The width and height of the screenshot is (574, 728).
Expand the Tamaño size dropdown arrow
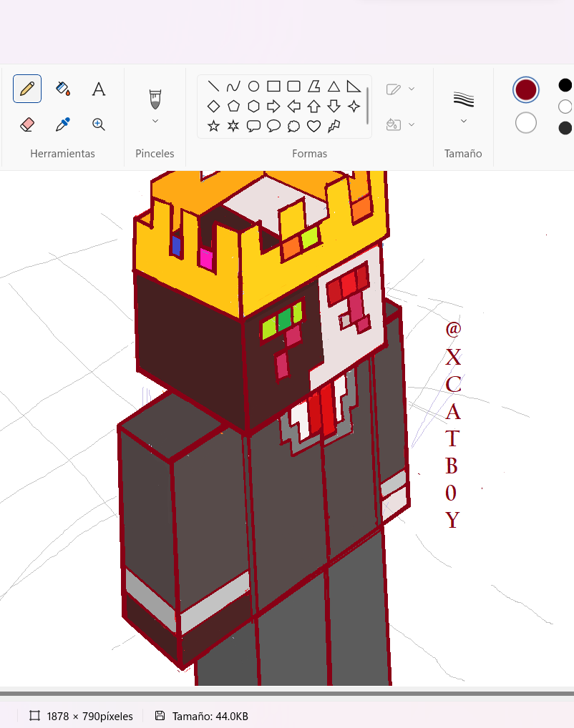point(463,121)
